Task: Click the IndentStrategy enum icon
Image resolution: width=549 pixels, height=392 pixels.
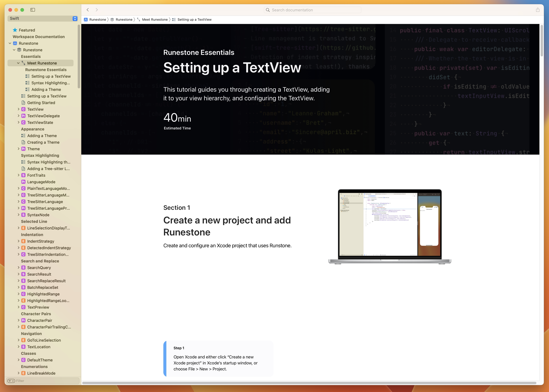Action: click(23, 241)
